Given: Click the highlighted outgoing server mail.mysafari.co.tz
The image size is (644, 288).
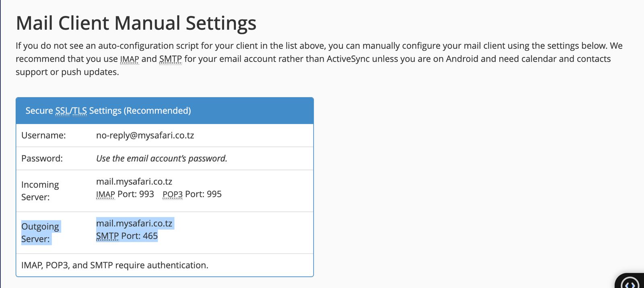Looking at the screenshot, I should [134, 224].
